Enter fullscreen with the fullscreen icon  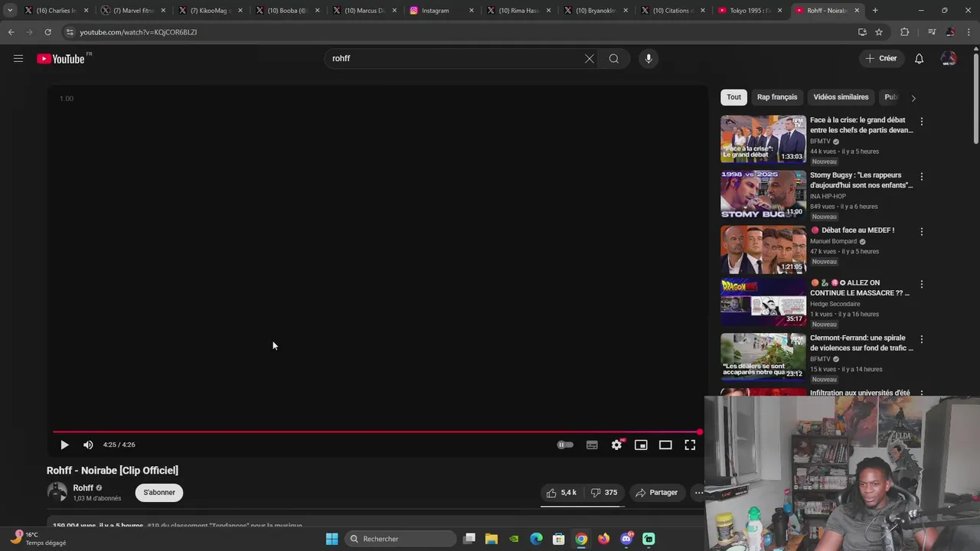(690, 445)
